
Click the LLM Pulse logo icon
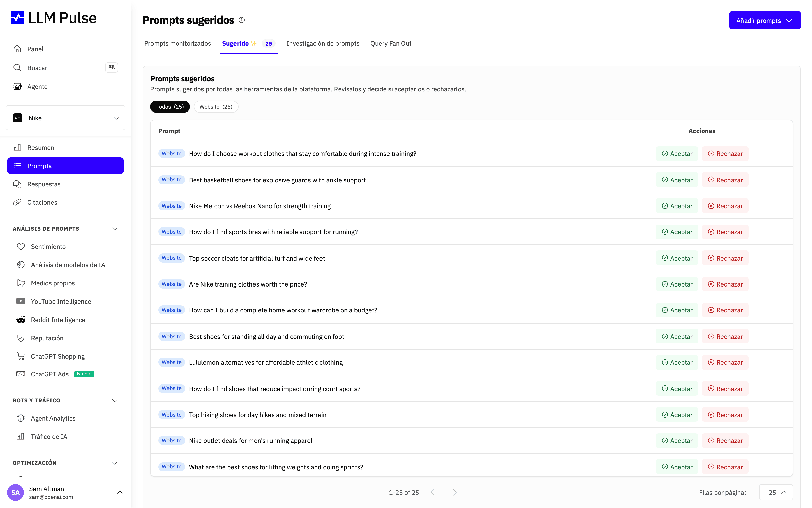[18, 18]
